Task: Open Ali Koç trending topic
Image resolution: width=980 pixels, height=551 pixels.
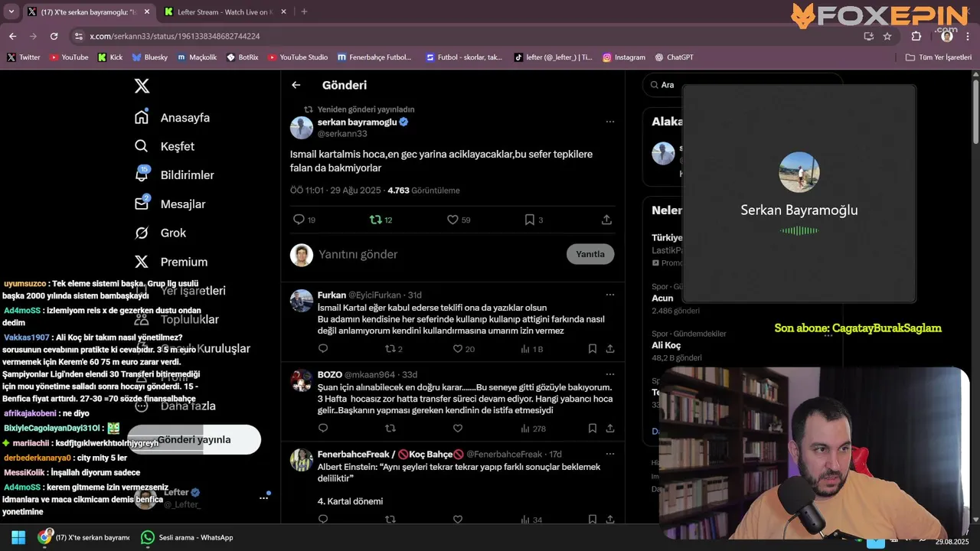Action: coord(666,345)
